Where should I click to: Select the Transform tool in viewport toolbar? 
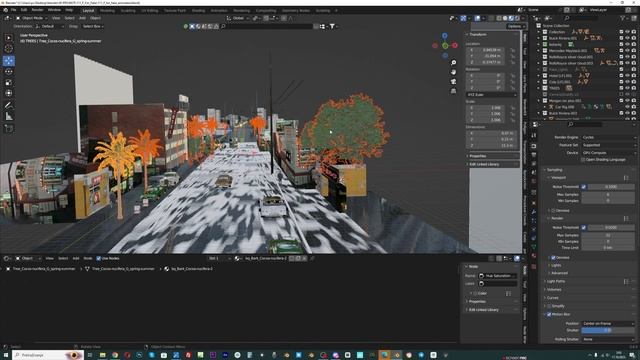[9, 93]
